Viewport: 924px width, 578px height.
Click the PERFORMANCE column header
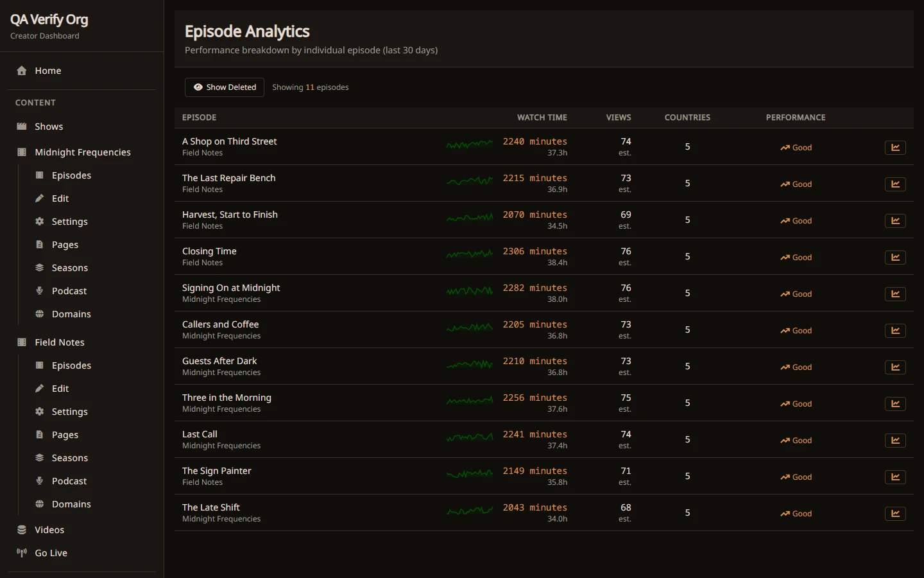(796, 118)
